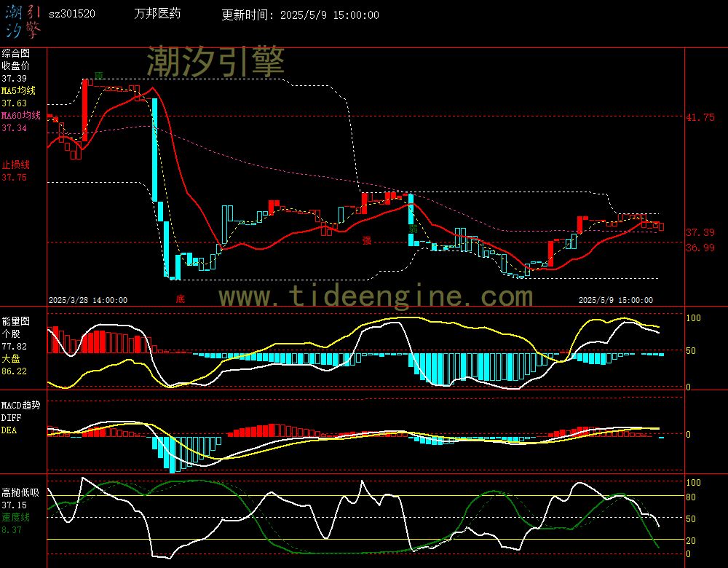Click the MA5 value 37.63
The width and height of the screenshot is (728, 568).
point(14,103)
